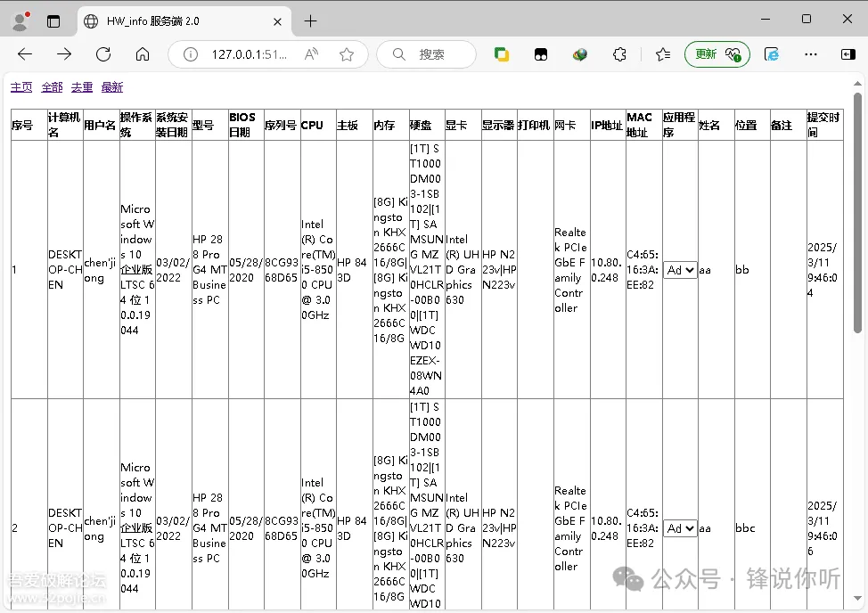This screenshot has height=613, width=868.
Task: Expand the application dropdown in row 2
Action: (680, 528)
